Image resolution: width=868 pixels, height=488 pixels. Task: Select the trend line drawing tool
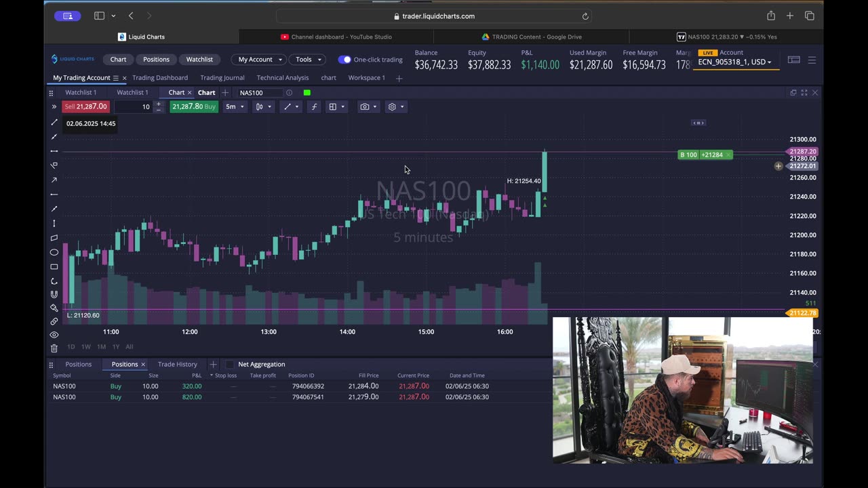tap(54, 123)
